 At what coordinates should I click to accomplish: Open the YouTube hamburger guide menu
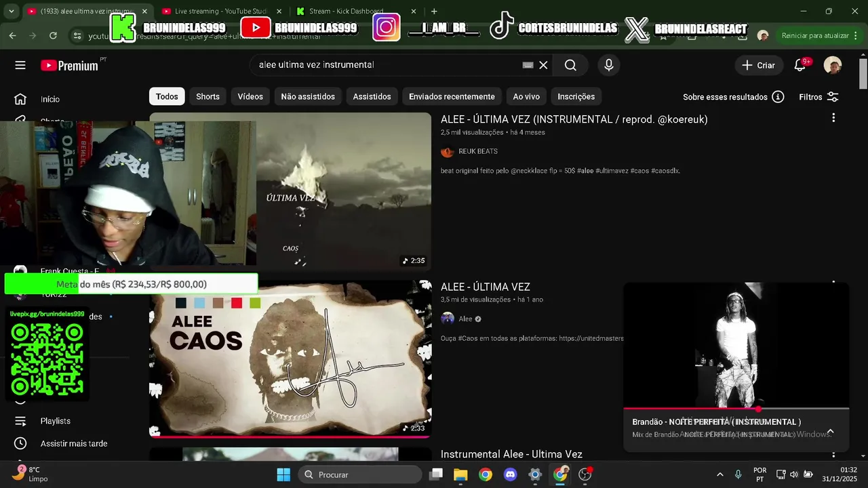pyautogui.click(x=20, y=65)
